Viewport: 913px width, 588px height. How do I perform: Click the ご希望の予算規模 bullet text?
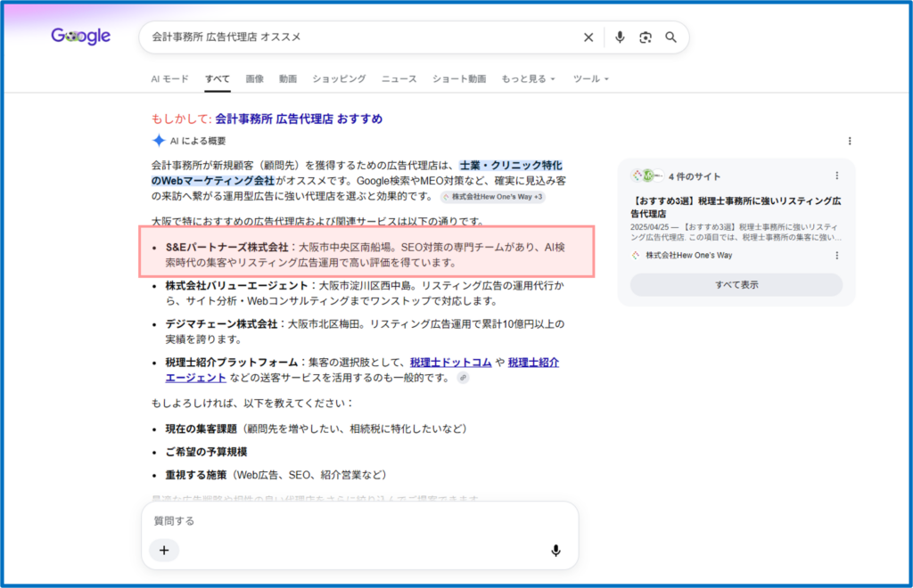[x=206, y=452]
